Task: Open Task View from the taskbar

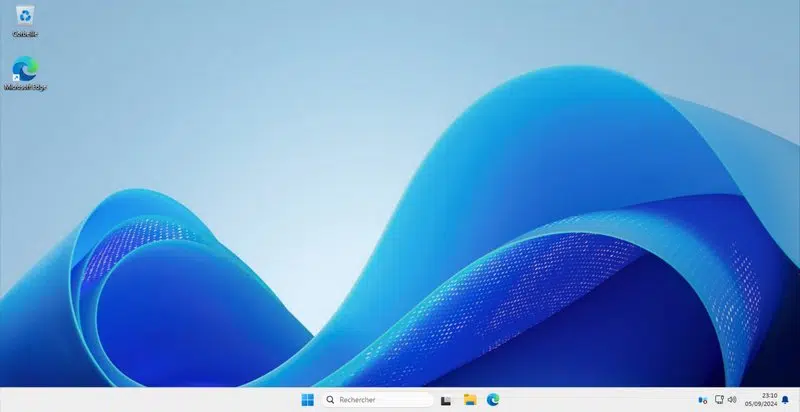Action: [x=446, y=400]
